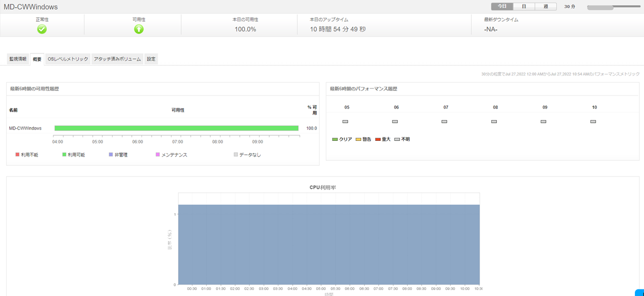Click the 10 hour performance status square
Viewport: 644px width, 296px height.
click(x=593, y=122)
